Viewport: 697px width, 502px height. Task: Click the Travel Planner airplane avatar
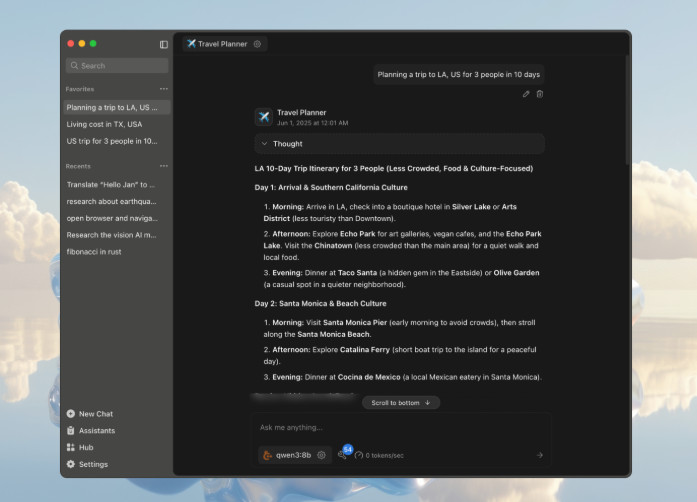[x=264, y=117]
